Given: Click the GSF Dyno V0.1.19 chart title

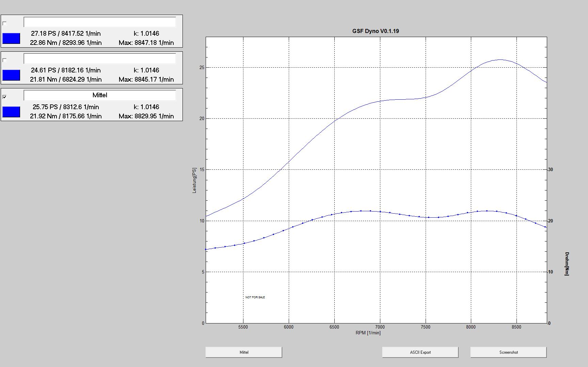Looking at the screenshot, I should [x=376, y=31].
